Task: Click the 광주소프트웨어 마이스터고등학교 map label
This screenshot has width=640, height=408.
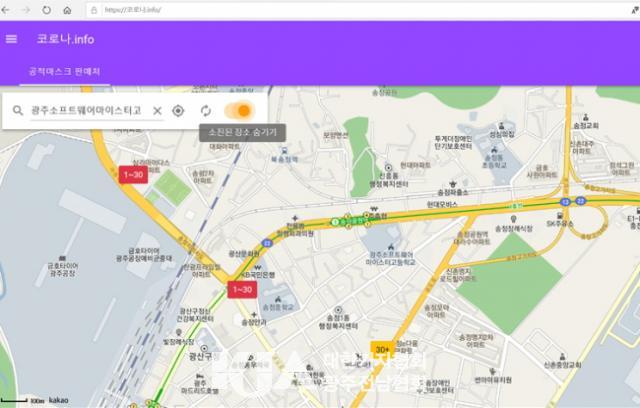Action: (x=391, y=259)
